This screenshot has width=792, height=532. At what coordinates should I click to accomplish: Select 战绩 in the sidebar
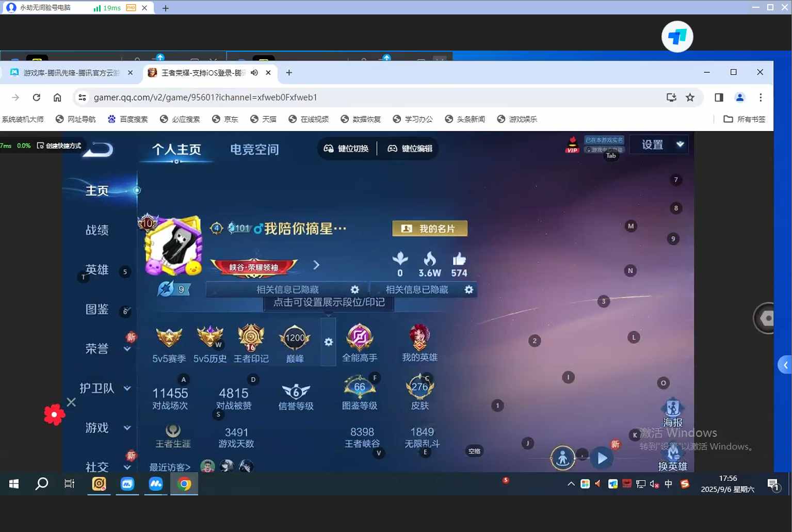(x=97, y=230)
